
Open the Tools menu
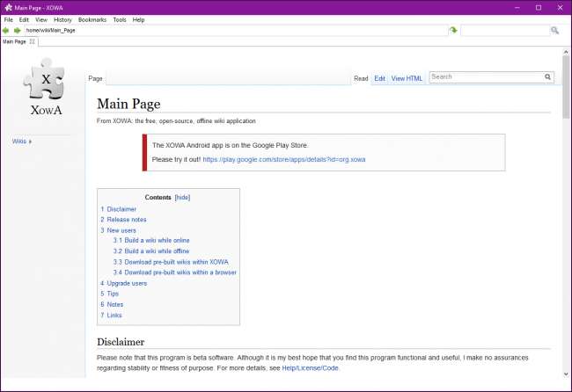point(120,19)
